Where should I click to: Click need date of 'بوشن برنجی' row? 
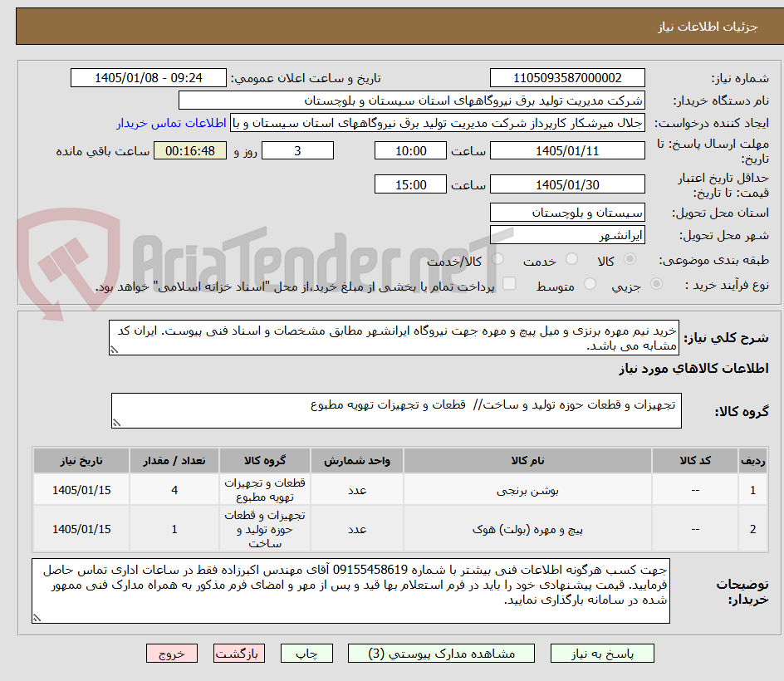coord(81,490)
